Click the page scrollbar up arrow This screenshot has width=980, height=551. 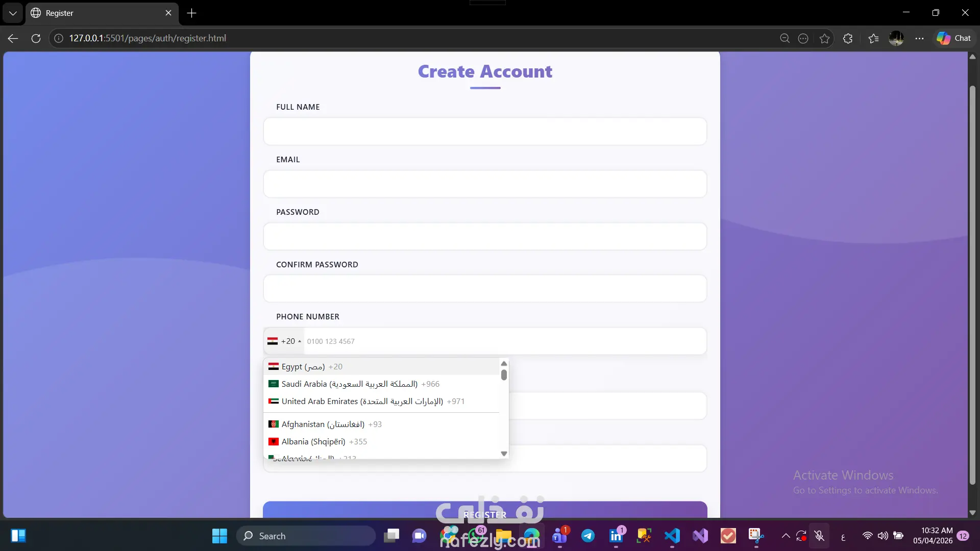(972, 57)
